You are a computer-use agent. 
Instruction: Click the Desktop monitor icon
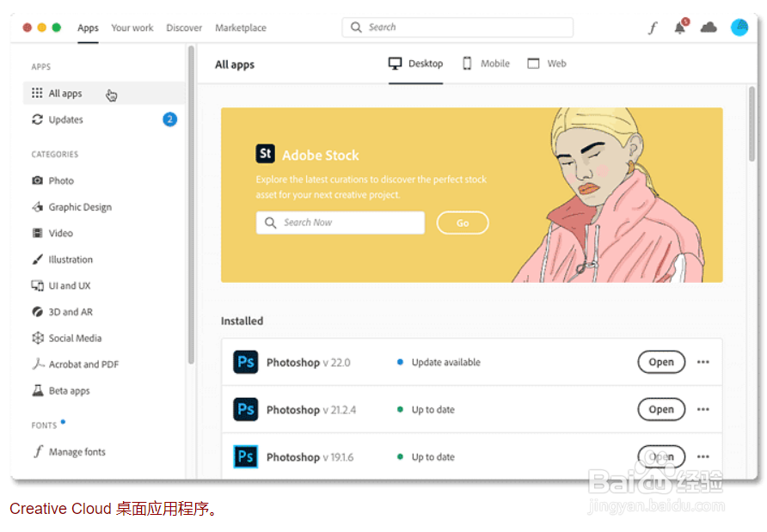(395, 64)
